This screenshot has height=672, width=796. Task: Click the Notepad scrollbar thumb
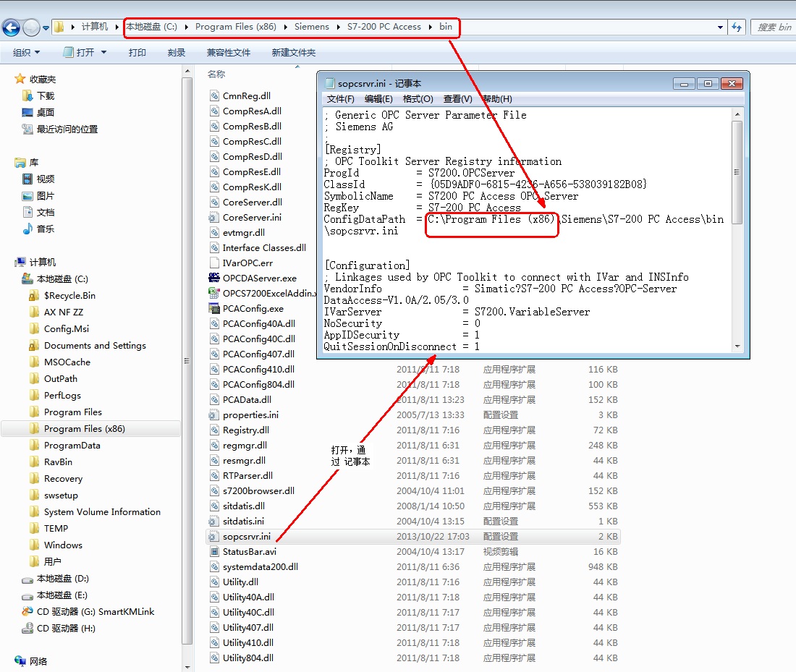point(737,173)
